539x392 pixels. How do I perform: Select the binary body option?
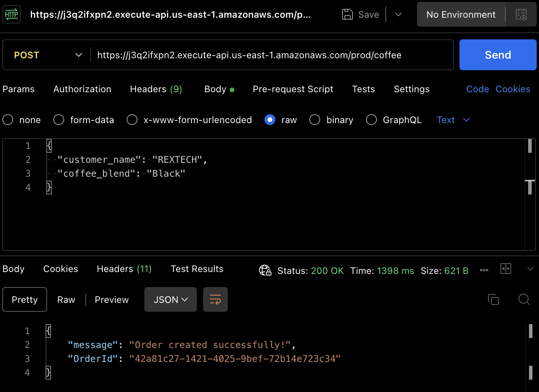pos(315,120)
